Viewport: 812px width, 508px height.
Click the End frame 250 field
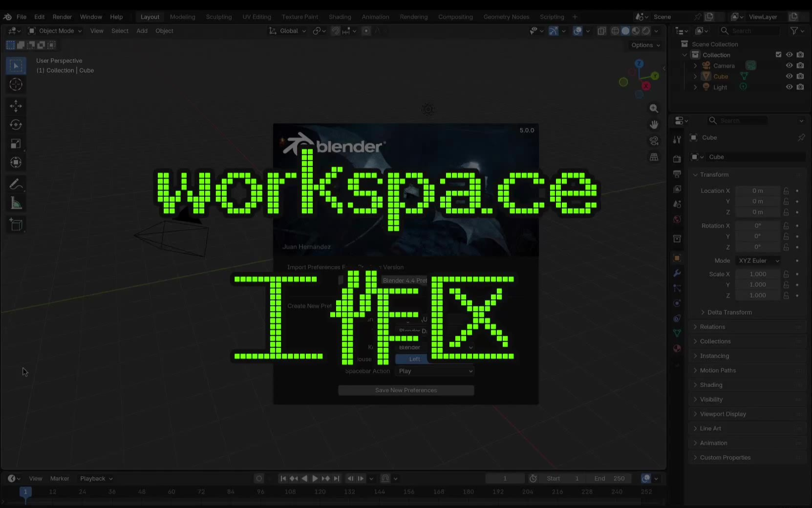tap(609, 479)
